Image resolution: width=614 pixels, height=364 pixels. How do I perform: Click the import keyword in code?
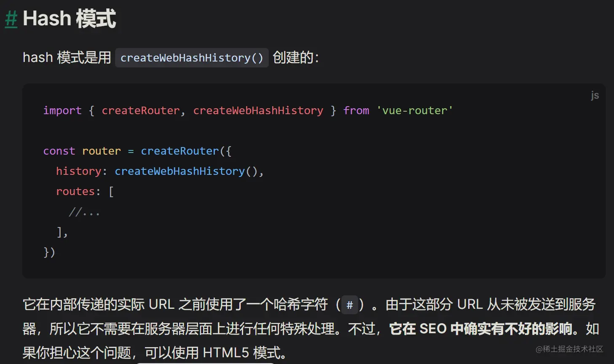click(x=62, y=110)
